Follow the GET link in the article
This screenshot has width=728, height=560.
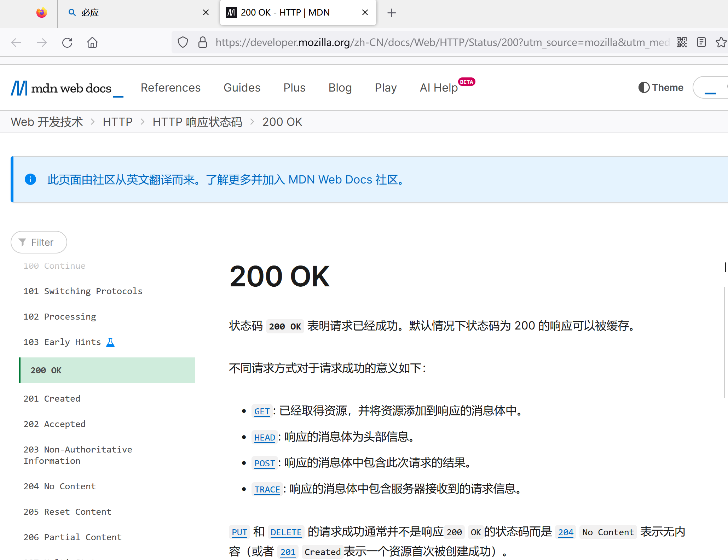pyautogui.click(x=262, y=411)
